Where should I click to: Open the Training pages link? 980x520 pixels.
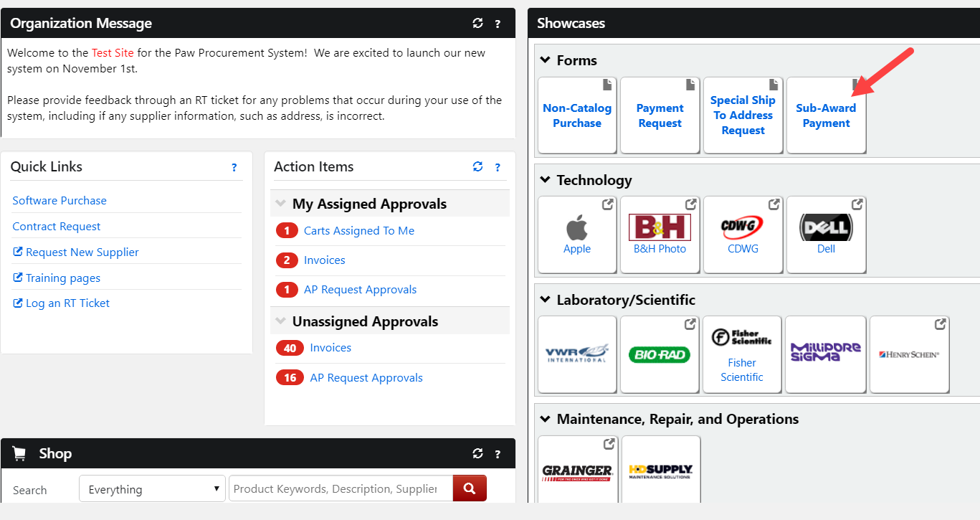pos(63,278)
